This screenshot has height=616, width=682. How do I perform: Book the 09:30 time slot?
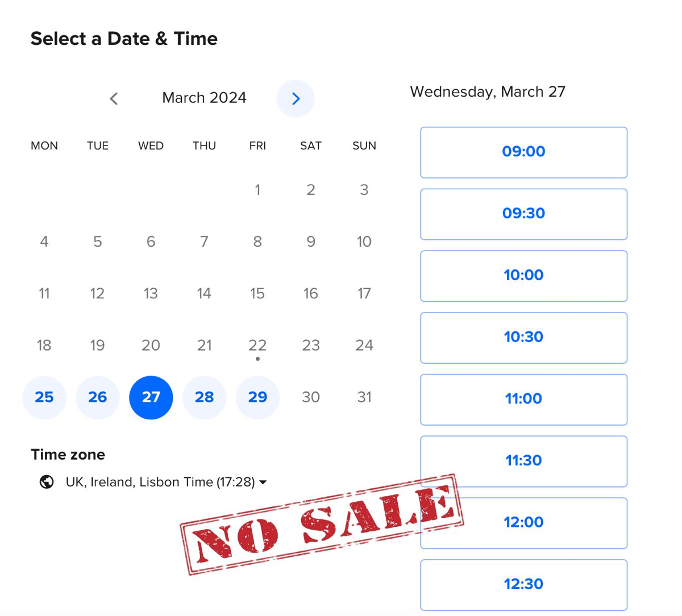click(523, 214)
